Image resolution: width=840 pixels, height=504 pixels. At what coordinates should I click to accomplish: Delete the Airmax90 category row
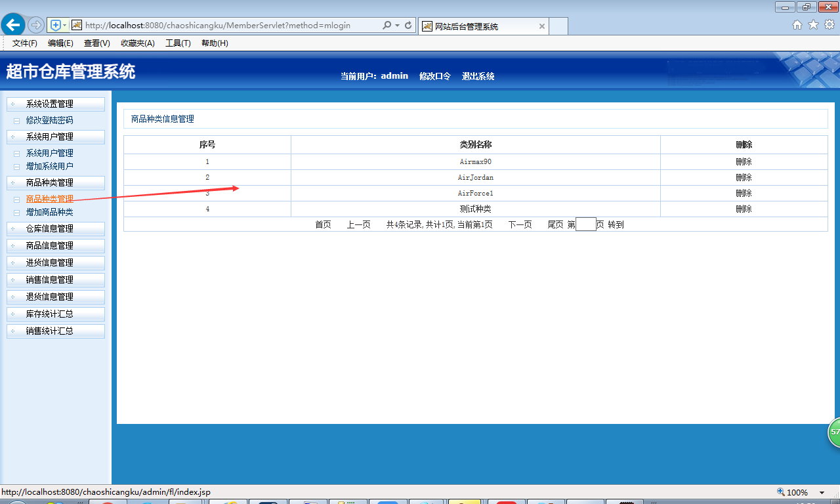744,162
